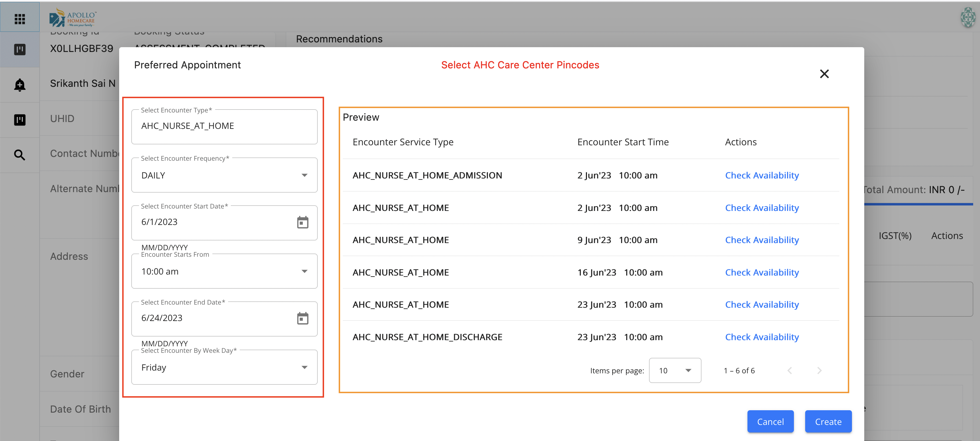Go to previous page in Preview table
The width and height of the screenshot is (980, 441).
pos(790,370)
